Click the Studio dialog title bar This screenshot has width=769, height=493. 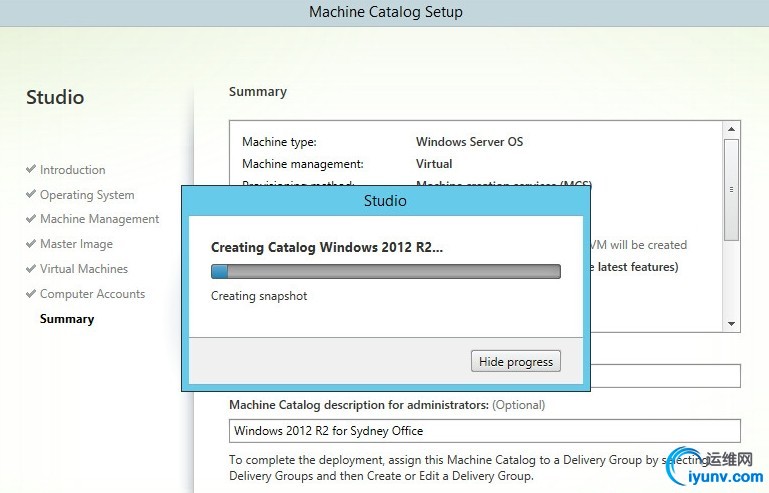pos(385,201)
